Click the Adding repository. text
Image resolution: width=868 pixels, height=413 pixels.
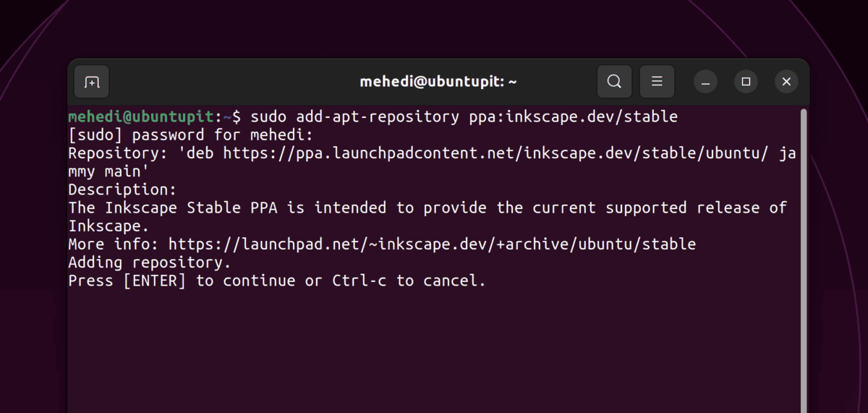click(149, 263)
